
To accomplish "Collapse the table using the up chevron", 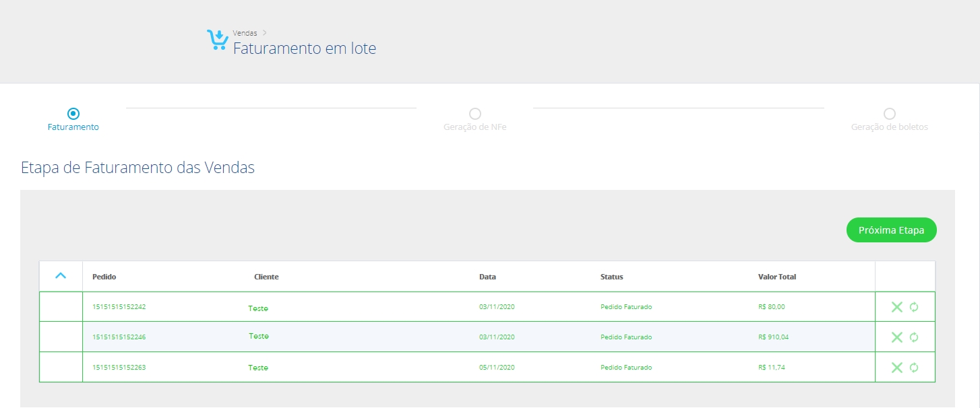I will coord(61,276).
